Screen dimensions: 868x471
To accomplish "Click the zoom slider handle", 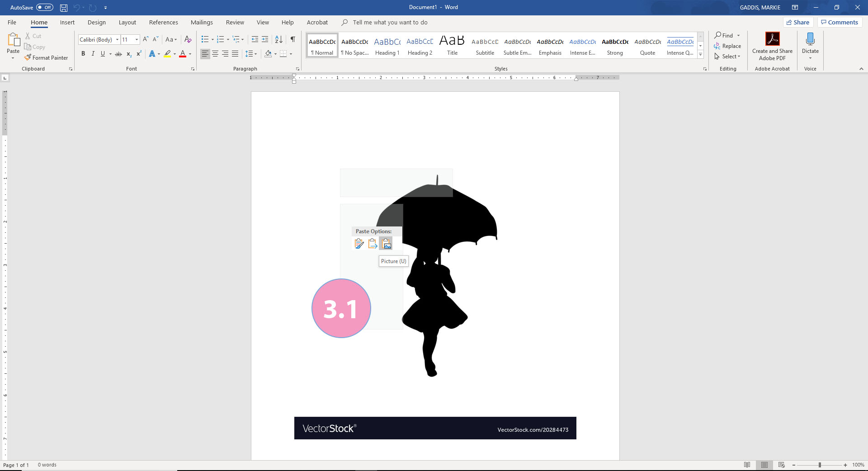I will [819, 465].
